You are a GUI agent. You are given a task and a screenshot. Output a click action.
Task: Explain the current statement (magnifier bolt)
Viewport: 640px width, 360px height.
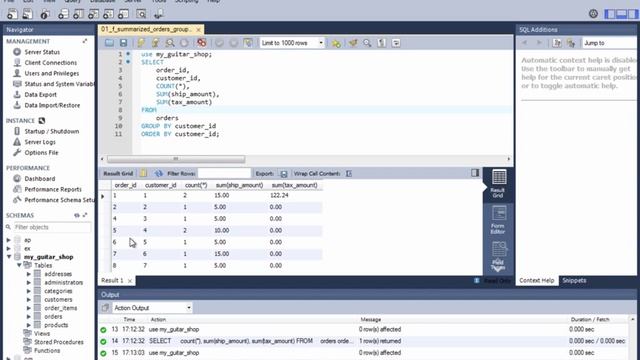pyautogui.click(x=170, y=43)
